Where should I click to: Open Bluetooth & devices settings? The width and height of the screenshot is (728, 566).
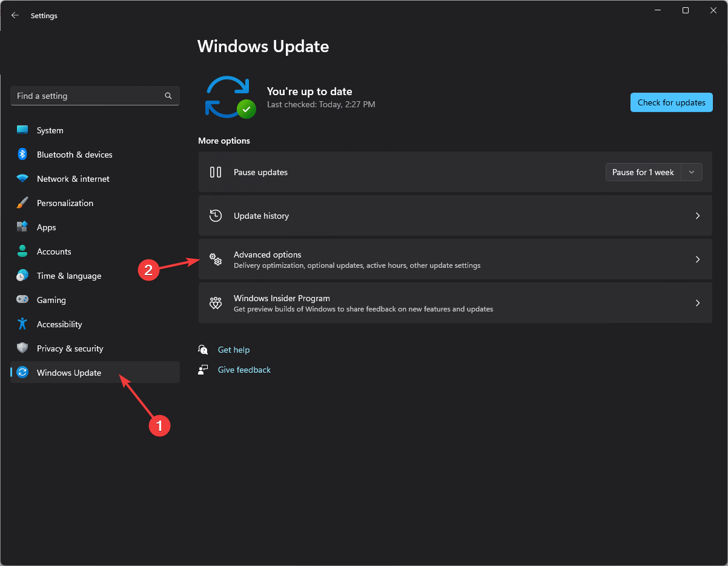click(x=22, y=154)
